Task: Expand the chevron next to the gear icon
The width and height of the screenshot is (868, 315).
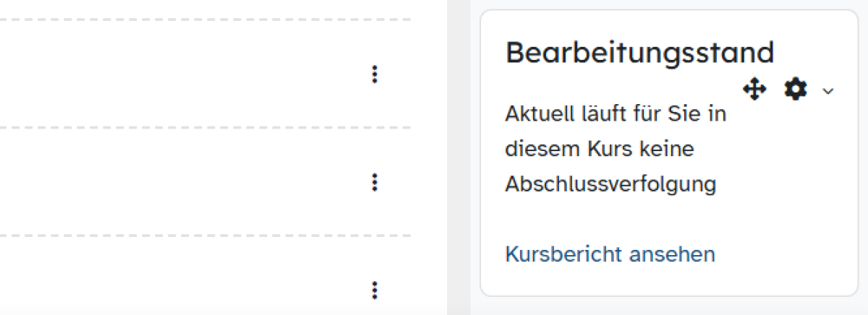Action: click(828, 91)
